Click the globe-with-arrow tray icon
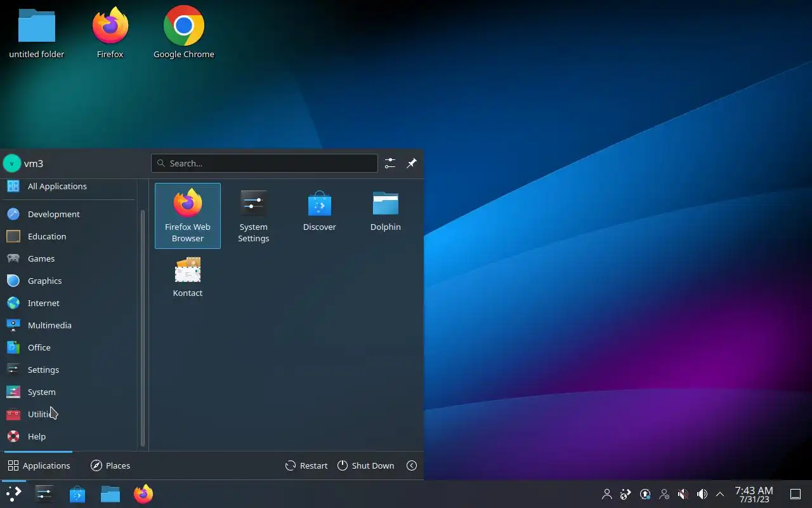This screenshot has height=508, width=812. (x=626, y=494)
